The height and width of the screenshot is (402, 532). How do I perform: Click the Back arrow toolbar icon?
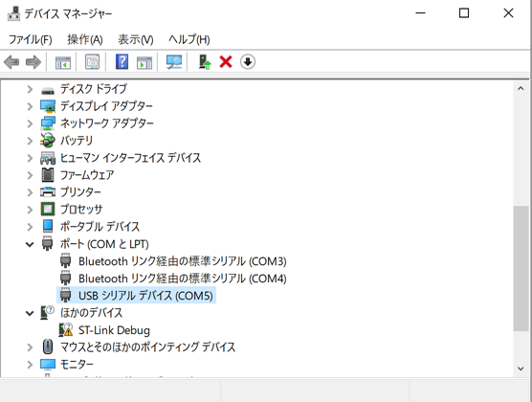[x=11, y=62]
